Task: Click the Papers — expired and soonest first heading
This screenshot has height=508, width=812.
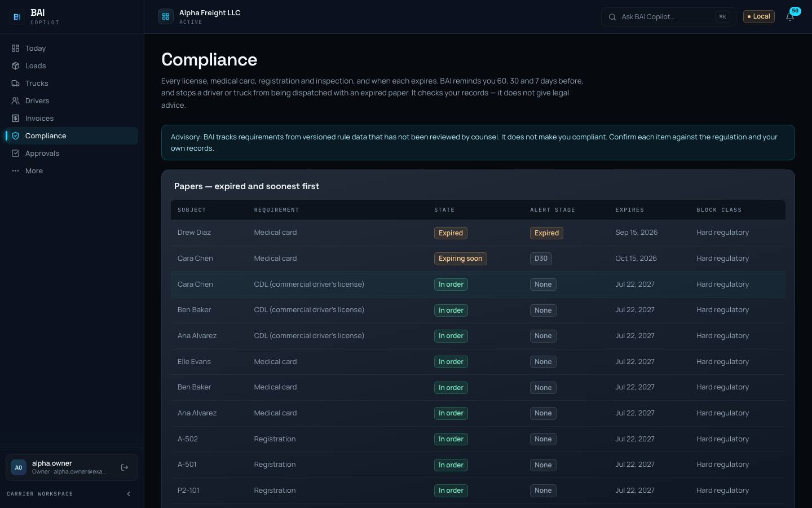Action: coord(246,186)
